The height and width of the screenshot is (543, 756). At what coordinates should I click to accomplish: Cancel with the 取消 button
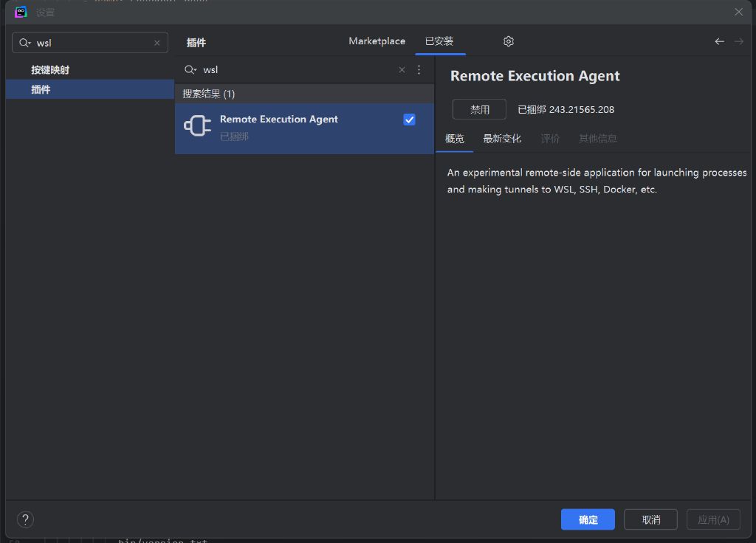[651, 519]
